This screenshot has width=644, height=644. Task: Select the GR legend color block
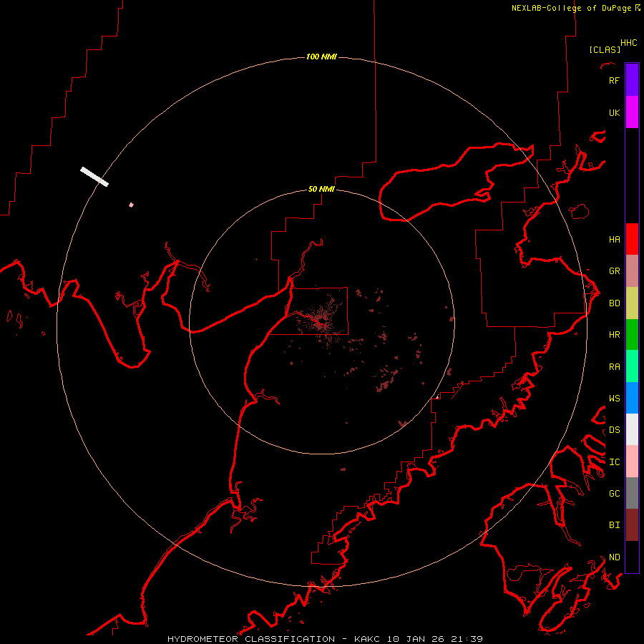(x=632, y=271)
